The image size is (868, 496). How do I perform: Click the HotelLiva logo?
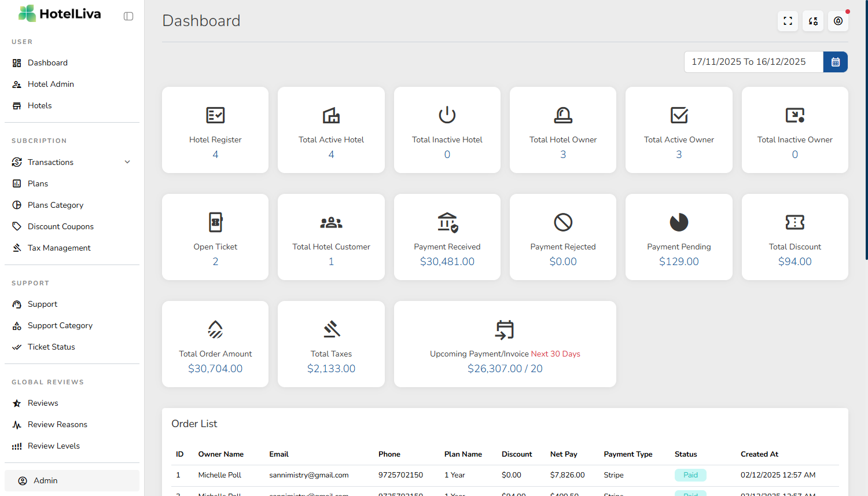point(60,14)
